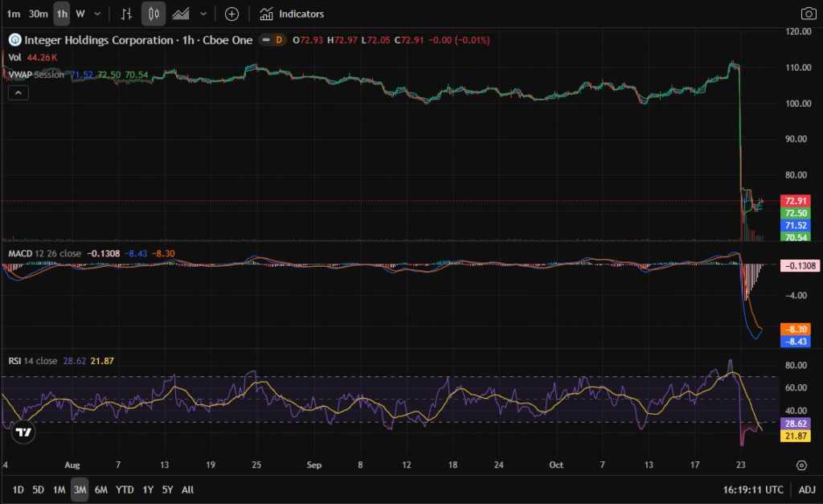This screenshot has height=504, width=823.
Task: Click the Integer Holdings symbol logo icon
Action: 13,40
